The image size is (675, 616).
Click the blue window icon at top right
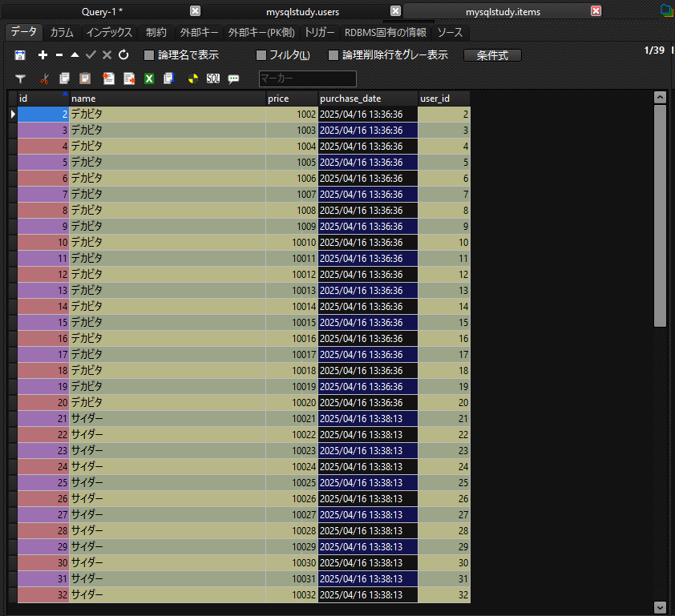click(x=667, y=10)
